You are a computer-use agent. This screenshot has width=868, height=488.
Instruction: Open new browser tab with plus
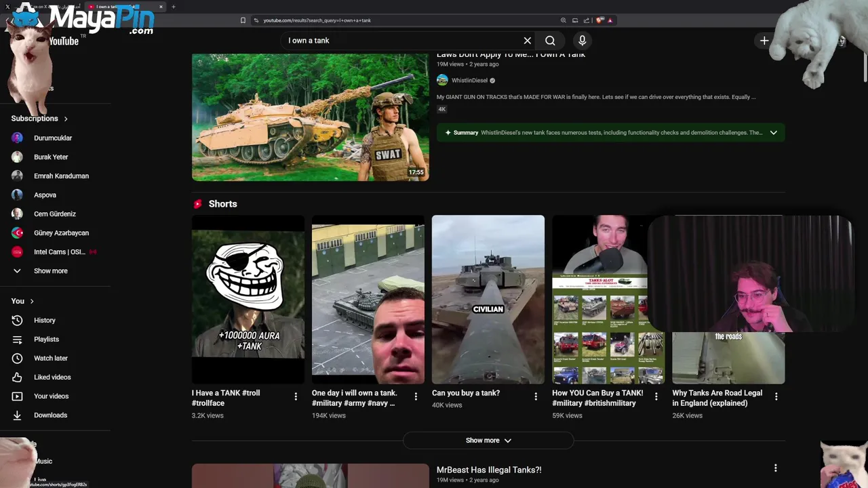(174, 7)
